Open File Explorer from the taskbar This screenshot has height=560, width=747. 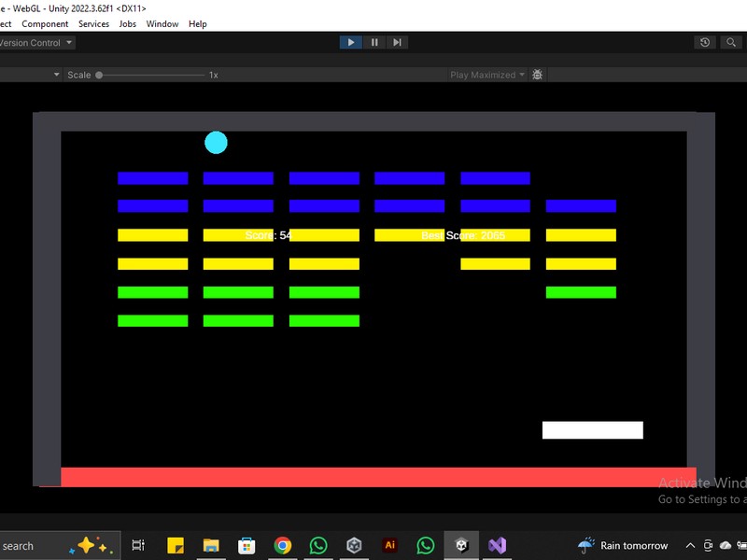pos(211,545)
